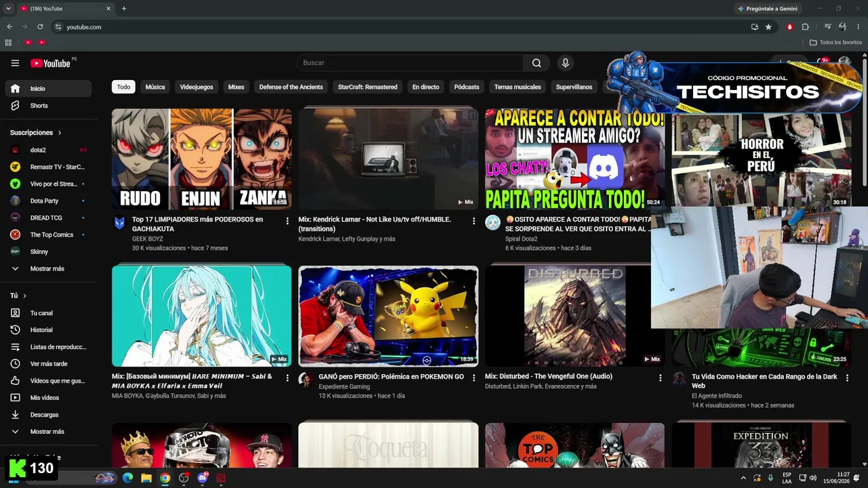Screen dimensions: 868x488
Task: Click the search magnifier button
Action: point(536,63)
